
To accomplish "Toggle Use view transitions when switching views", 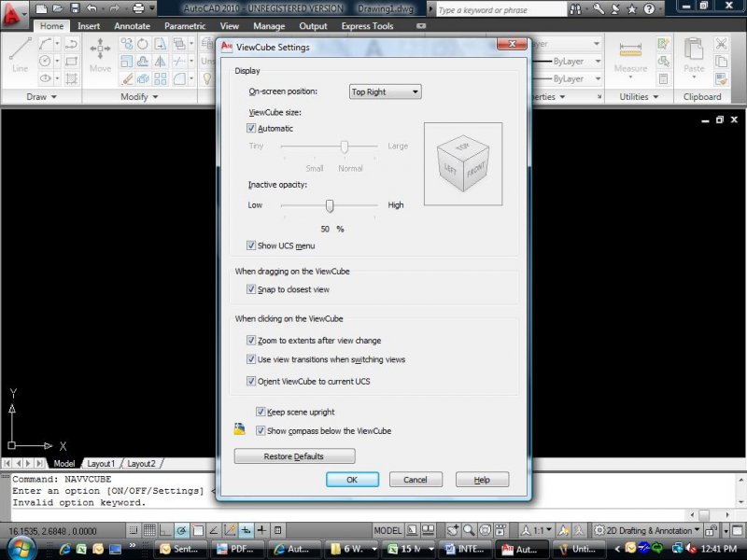I will pyautogui.click(x=251, y=359).
